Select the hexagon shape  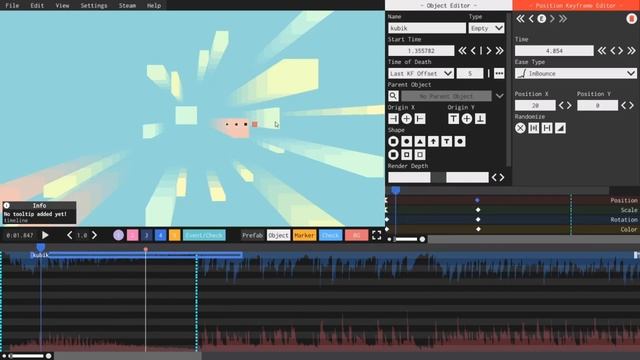[460, 141]
